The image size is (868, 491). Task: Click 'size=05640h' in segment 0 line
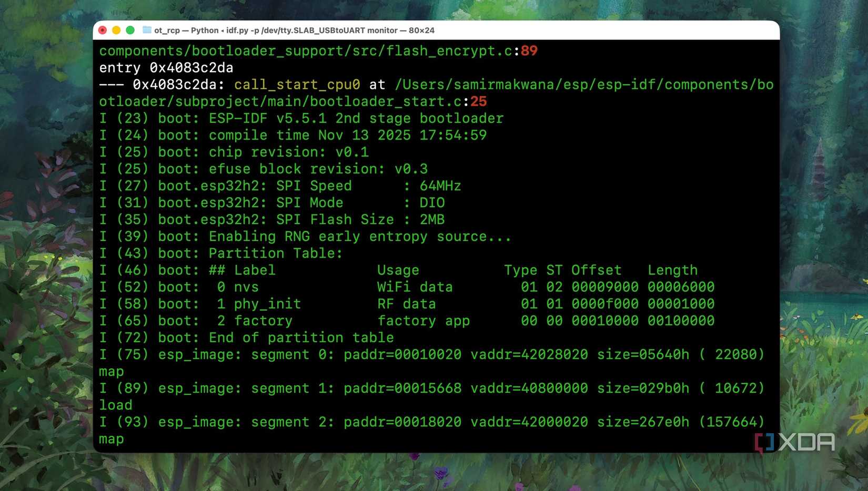click(643, 354)
